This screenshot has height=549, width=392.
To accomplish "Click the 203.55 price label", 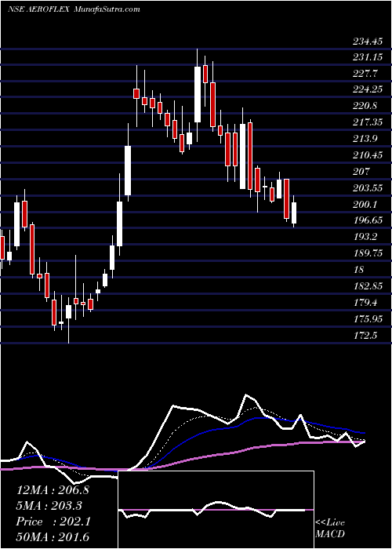I will (368, 188).
